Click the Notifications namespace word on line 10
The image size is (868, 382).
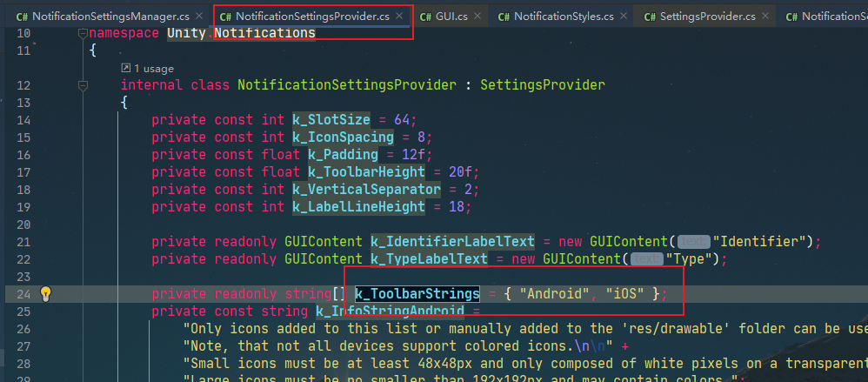(264, 33)
